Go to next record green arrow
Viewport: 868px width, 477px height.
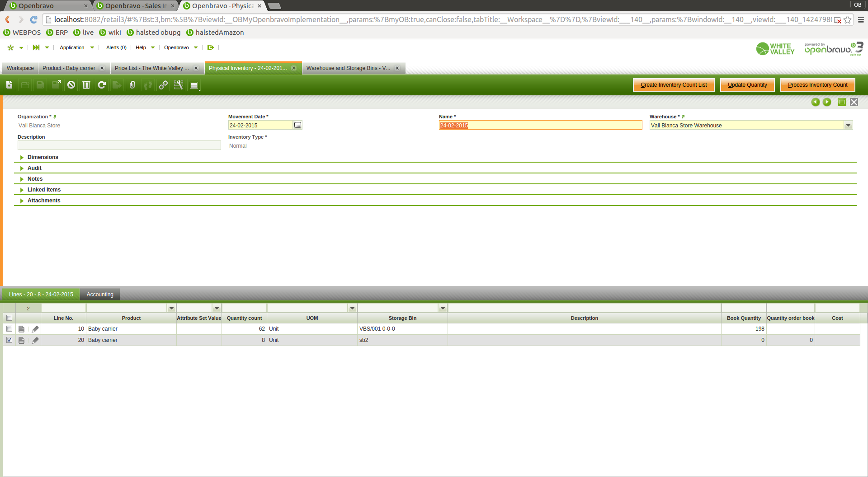827,102
